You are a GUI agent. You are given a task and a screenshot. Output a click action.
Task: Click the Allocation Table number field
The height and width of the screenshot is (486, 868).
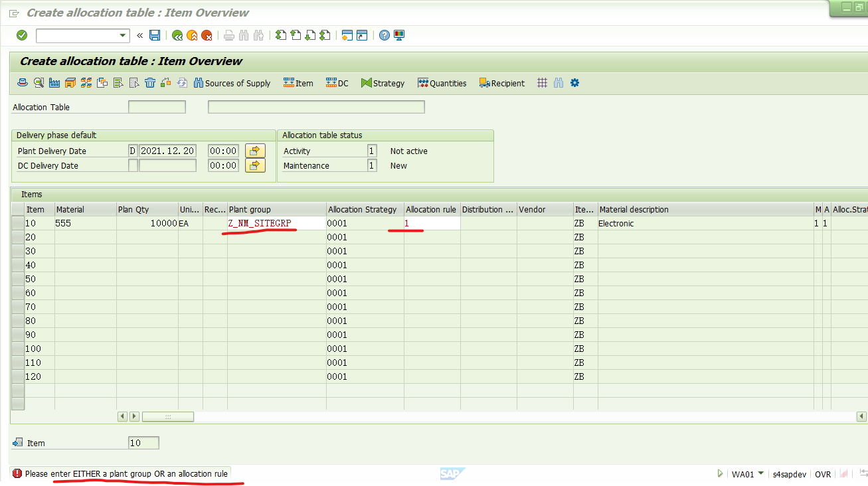tap(157, 107)
